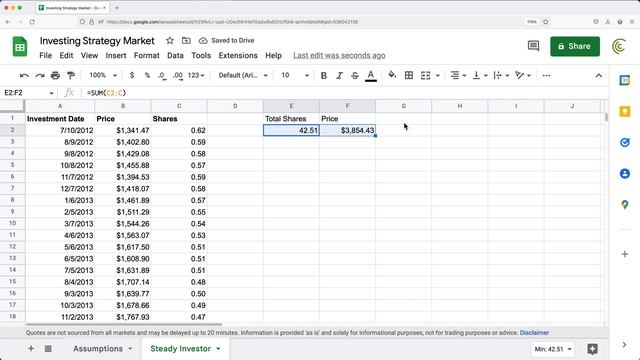Open the Data menu
This screenshot has height=360, width=640.
point(175,56)
